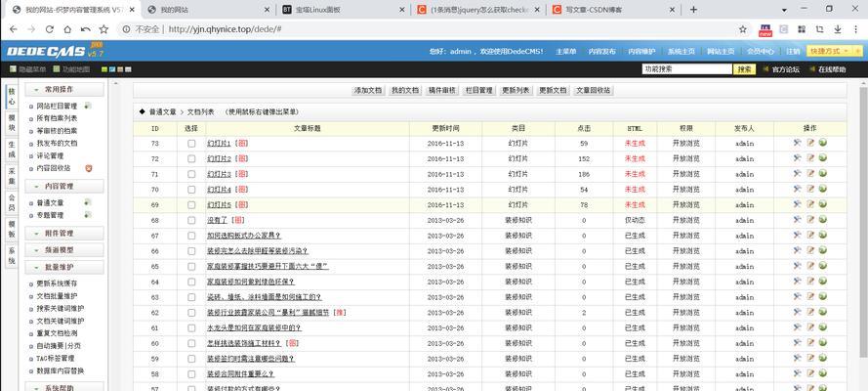Screen dimensions: 868x391
Task: Collapse the 内容管理 sidebar section
Action: [64, 186]
